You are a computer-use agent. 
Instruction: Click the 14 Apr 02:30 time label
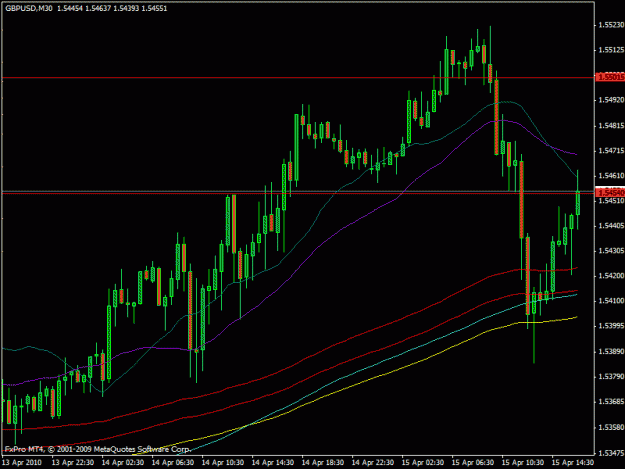(123, 463)
